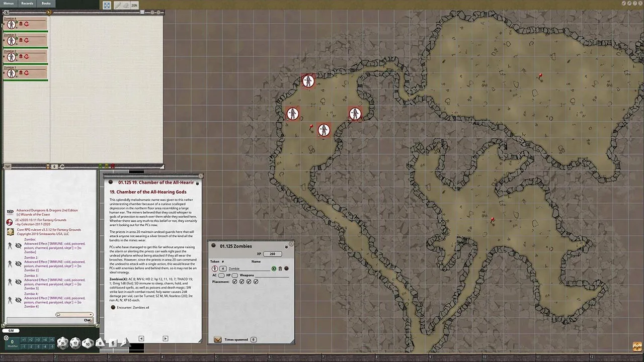644x362 pixels.
Task: Open the Books menu
Action: [x=46, y=4]
